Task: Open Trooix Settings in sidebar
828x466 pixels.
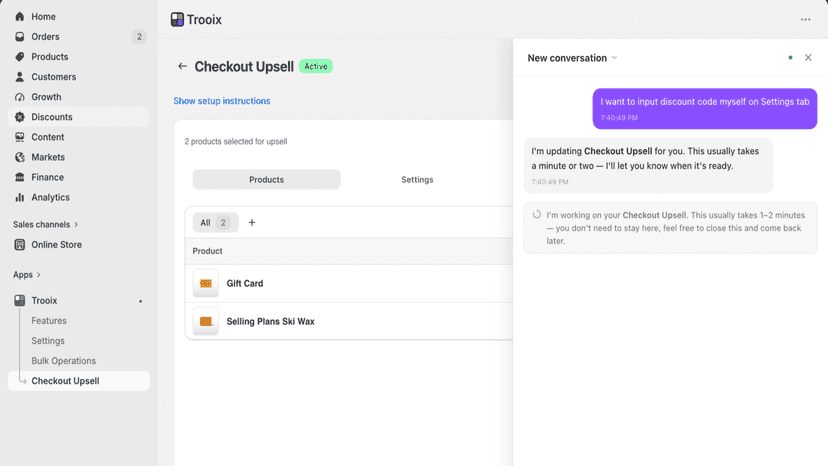Action: pos(48,341)
